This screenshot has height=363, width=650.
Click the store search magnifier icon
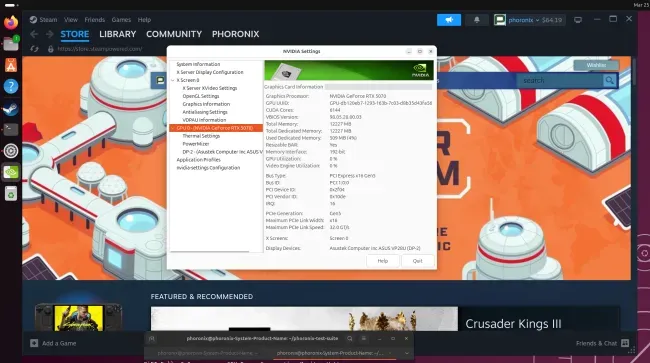[x=609, y=80]
